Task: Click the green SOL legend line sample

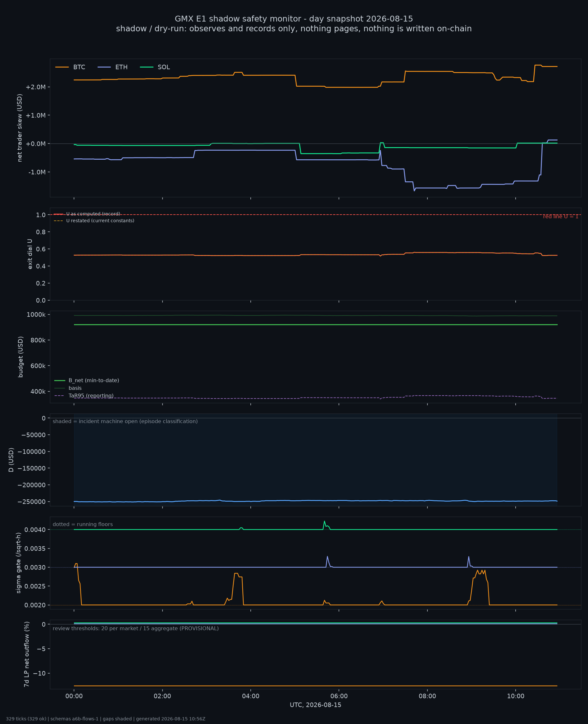Action: tap(147, 67)
